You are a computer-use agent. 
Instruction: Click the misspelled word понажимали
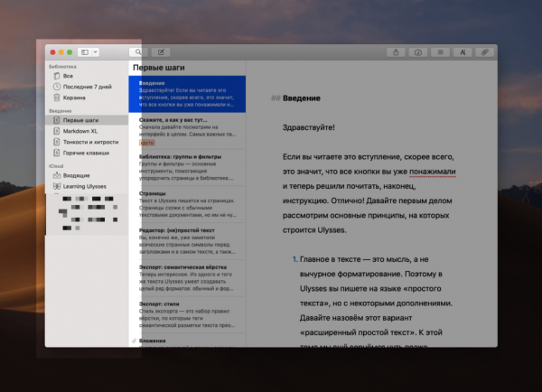click(x=433, y=172)
